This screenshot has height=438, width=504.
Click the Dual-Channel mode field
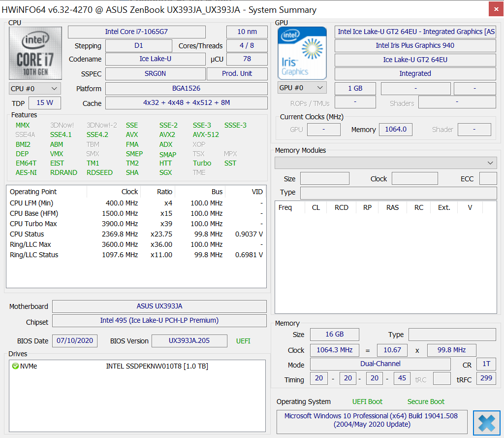[x=380, y=364]
